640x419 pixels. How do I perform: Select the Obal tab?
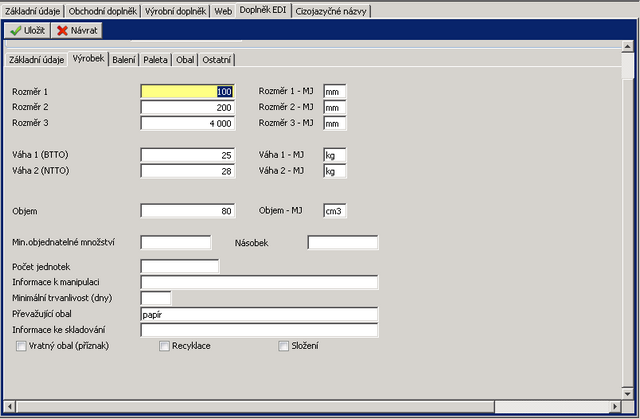pos(185,59)
